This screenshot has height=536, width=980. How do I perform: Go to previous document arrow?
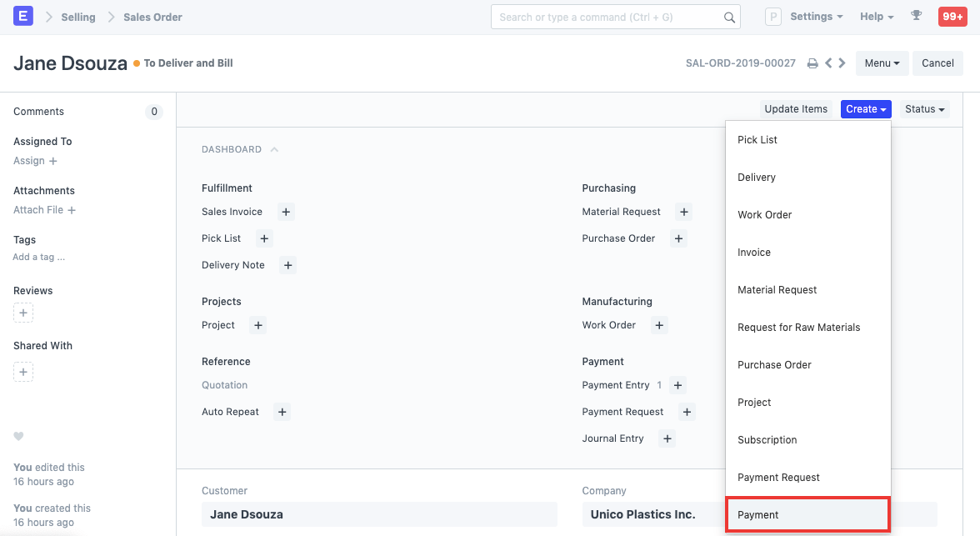pos(828,63)
